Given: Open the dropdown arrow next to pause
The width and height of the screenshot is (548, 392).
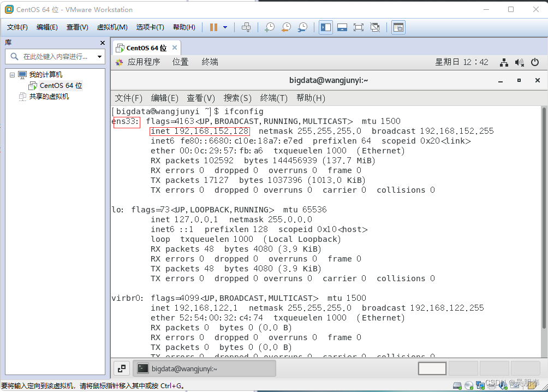Looking at the screenshot, I should pos(225,27).
